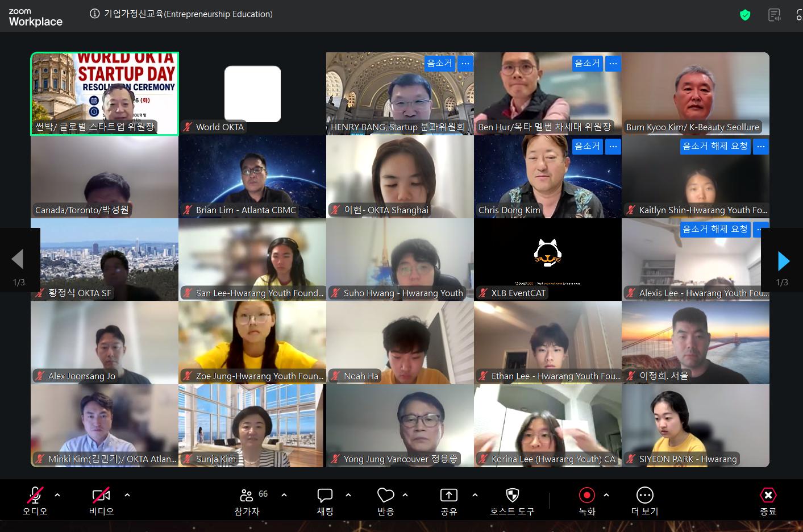Open the 더 보기 more options menu
This screenshot has height=532, width=803.
[645, 501]
